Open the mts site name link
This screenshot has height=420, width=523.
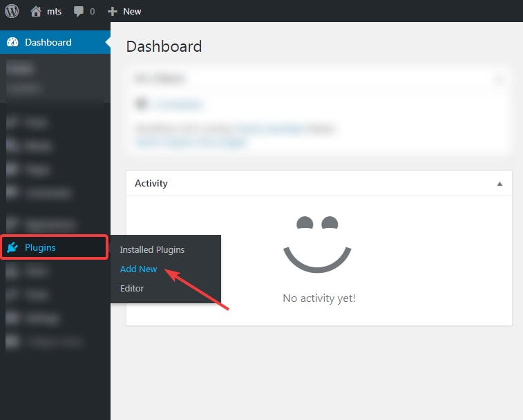tap(54, 11)
